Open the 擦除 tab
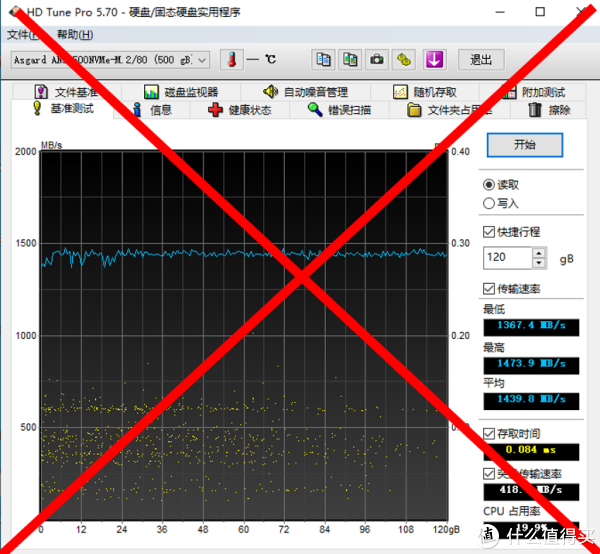600x554 pixels. (549, 110)
